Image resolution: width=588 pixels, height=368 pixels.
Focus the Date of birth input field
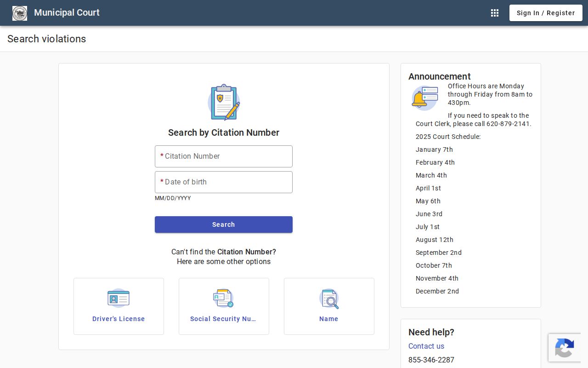pos(224,182)
